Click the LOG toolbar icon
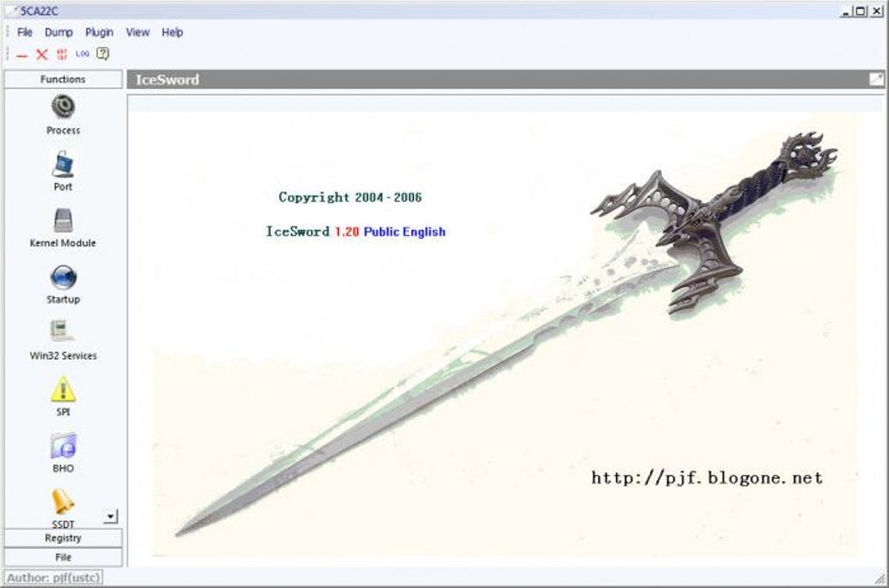Viewport: 889px width, 588px height. (82, 54)
